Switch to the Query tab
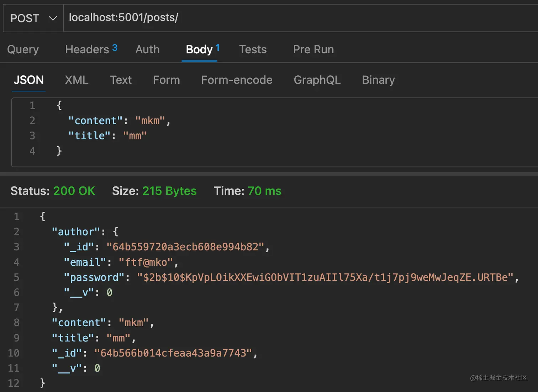538x392 pixels. click(23, 49)
